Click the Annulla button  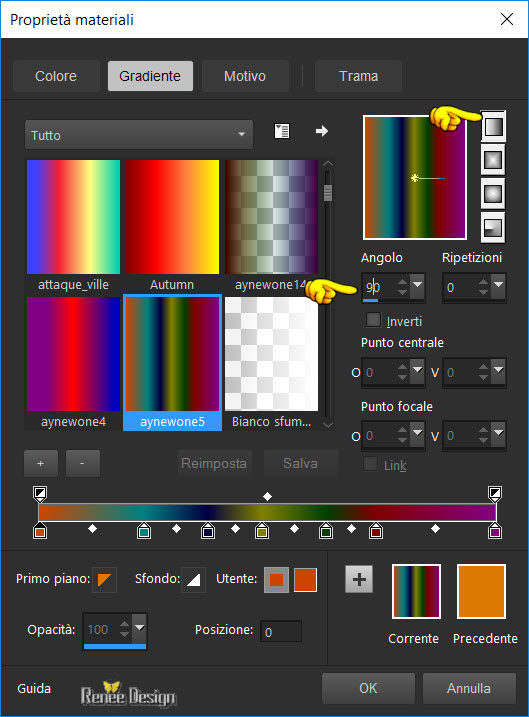[469, 688]
